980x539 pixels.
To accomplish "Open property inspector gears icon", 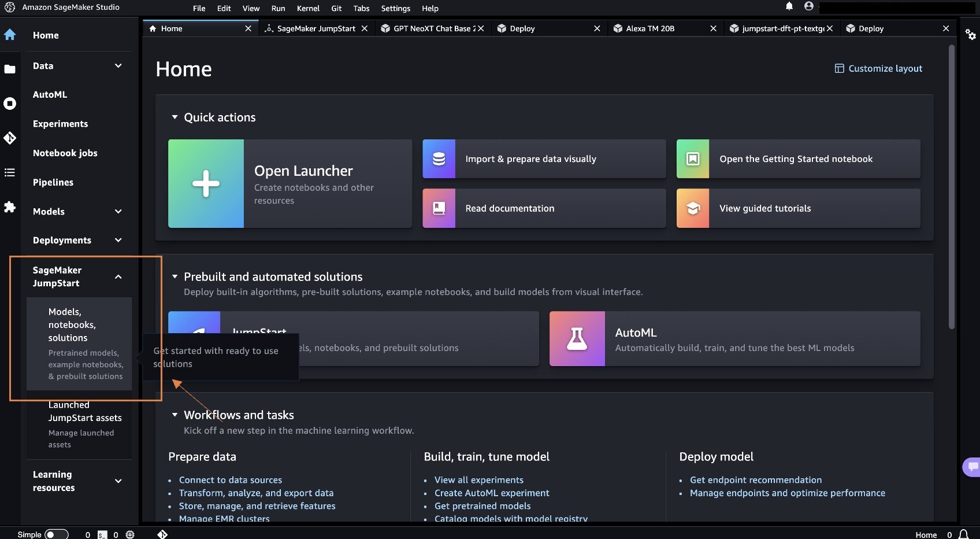I will 971,35.
